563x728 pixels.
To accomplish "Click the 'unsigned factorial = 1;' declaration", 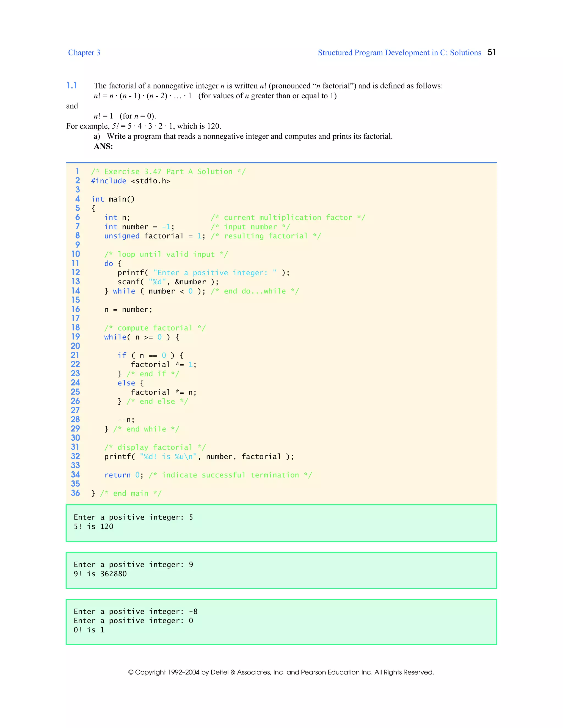I will coord(155,236).
